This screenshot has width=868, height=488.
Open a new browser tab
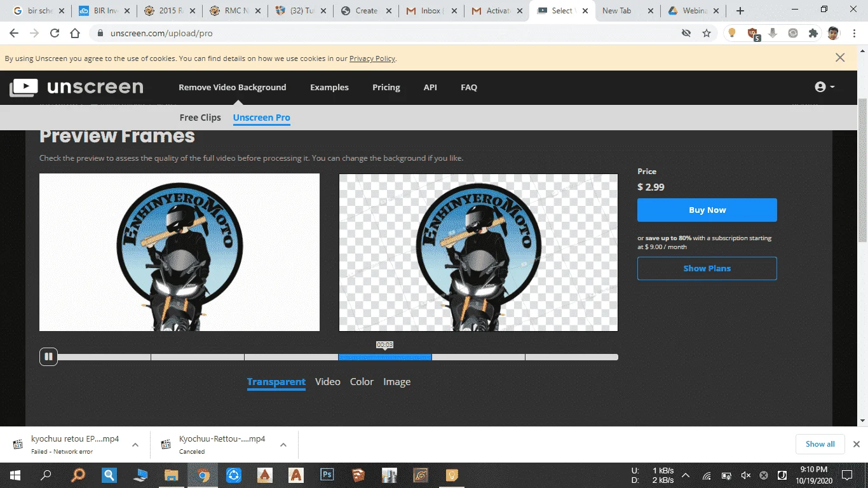(740, 11)
